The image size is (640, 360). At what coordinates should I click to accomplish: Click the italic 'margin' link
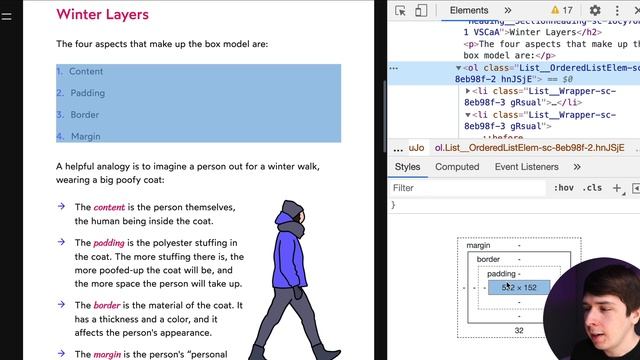point(107,355)
